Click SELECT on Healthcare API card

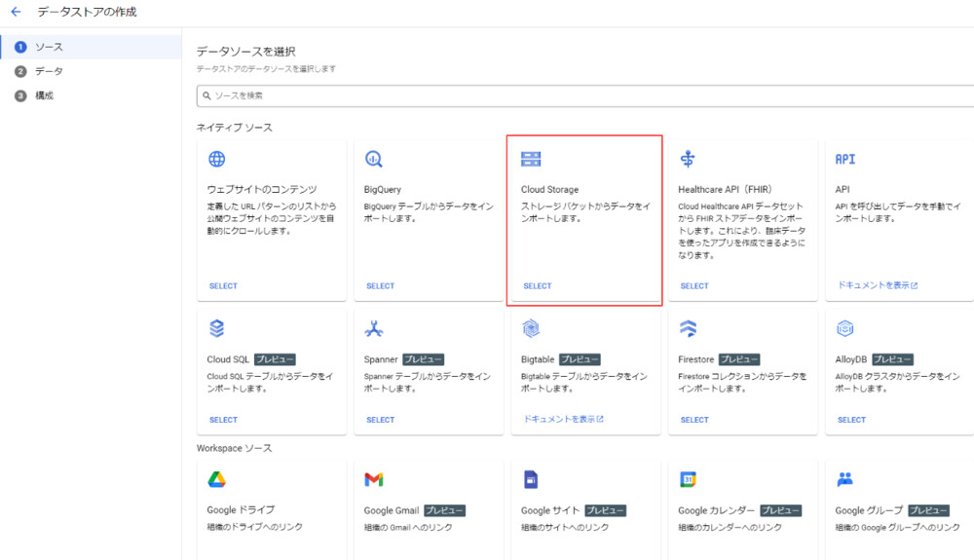[694, 286]
